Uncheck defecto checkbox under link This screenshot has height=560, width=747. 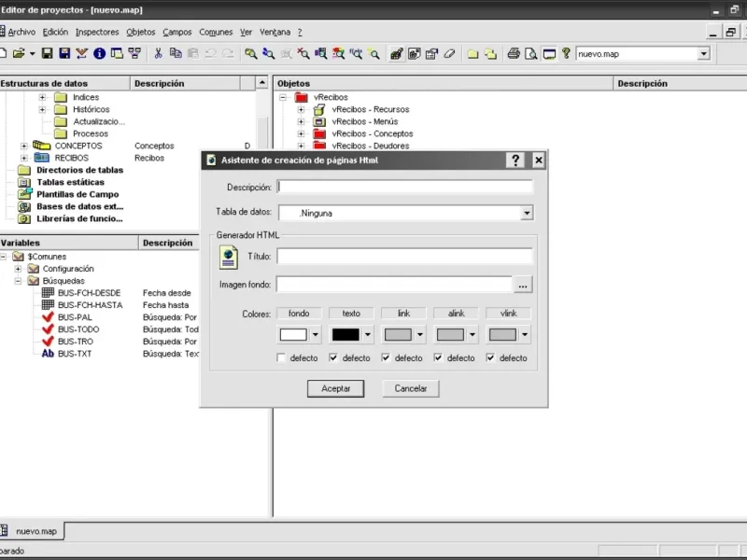click(x=386, y=357)
